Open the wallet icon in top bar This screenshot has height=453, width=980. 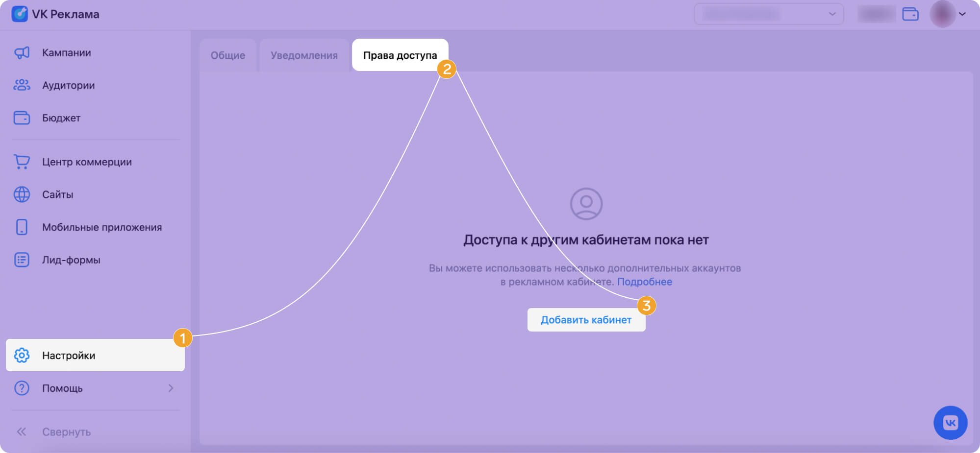pos(910,14)
